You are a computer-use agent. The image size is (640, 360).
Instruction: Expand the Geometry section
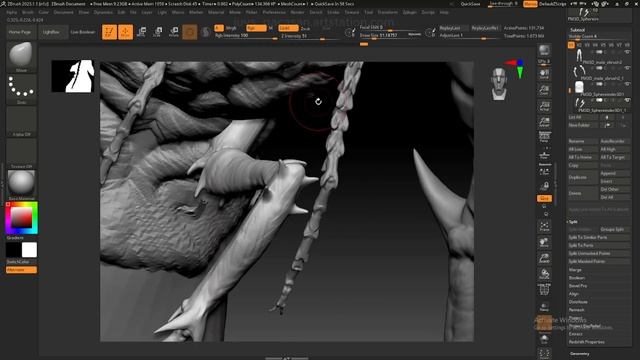click(580, 353)
